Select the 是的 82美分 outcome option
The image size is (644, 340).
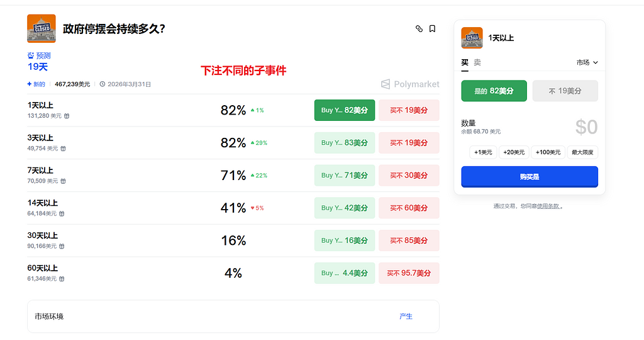coord(494,91)
